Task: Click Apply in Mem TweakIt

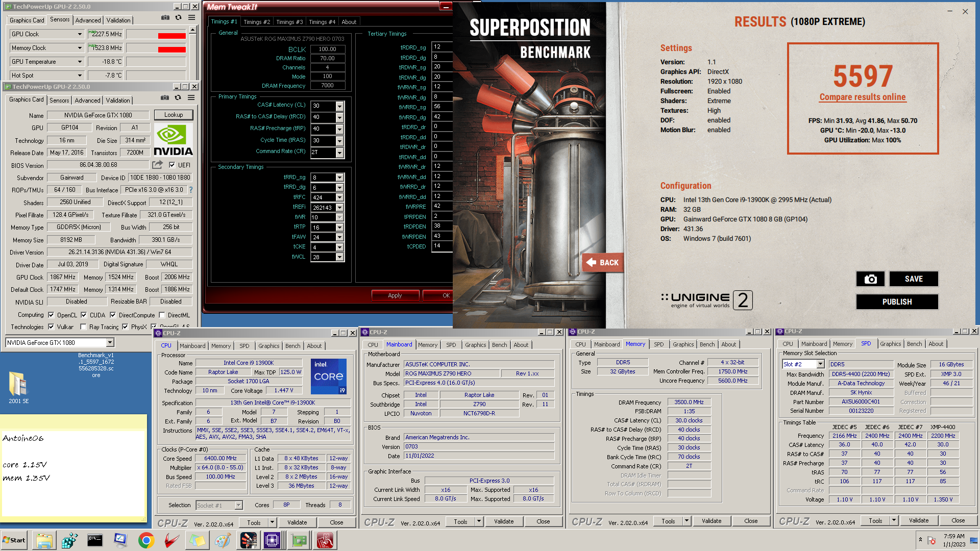Action: tap(395, 295)
